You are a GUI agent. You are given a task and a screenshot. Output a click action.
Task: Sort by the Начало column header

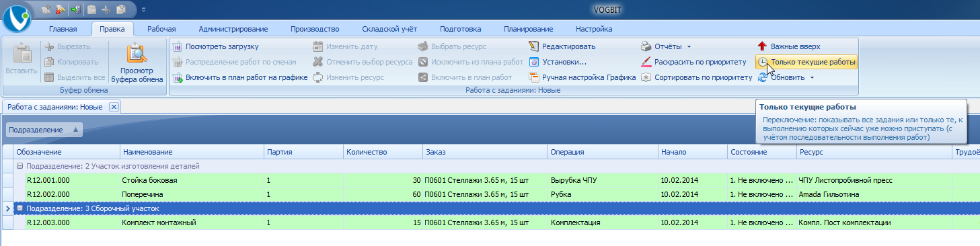(x=693, y=152)
